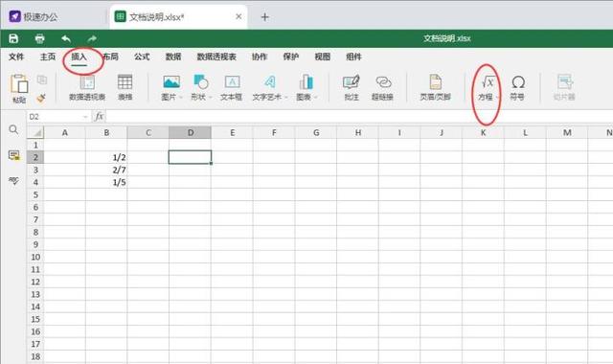The width and height of the screenshot is (613, 364).
Task: Insert a chart (图表)
Action: [x=306, y=88]
